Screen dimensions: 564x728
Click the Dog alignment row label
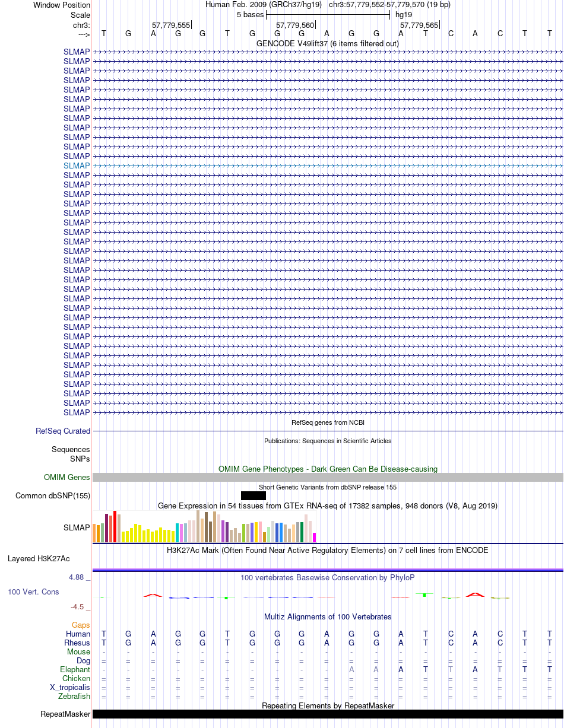83,661
